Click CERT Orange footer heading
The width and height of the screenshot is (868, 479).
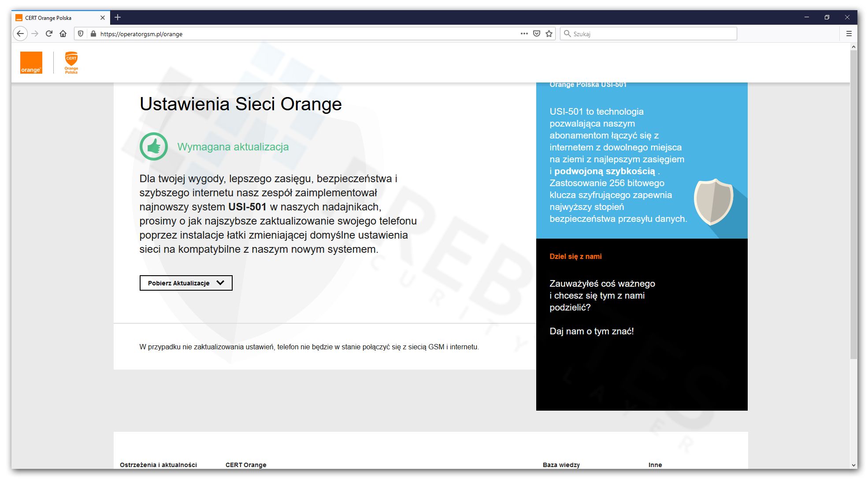(246, 465)
